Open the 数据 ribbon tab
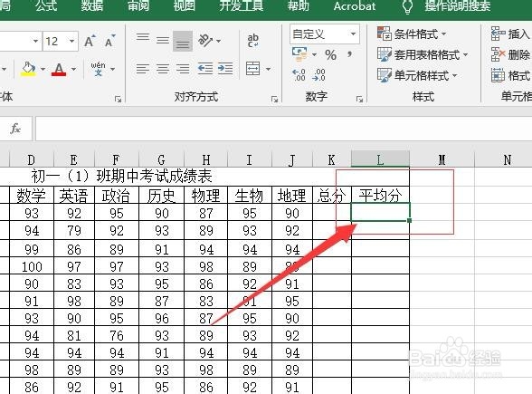 point(92,5)
